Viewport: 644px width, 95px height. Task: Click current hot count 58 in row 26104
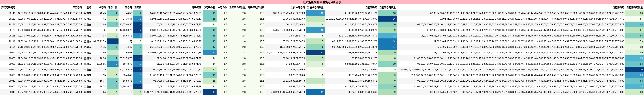[x=635, y=47]
